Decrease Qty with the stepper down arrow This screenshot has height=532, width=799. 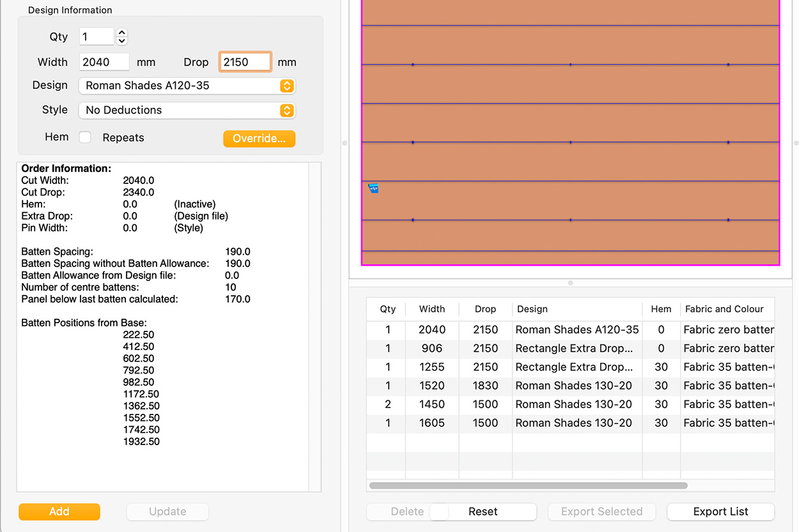point(122,41)
